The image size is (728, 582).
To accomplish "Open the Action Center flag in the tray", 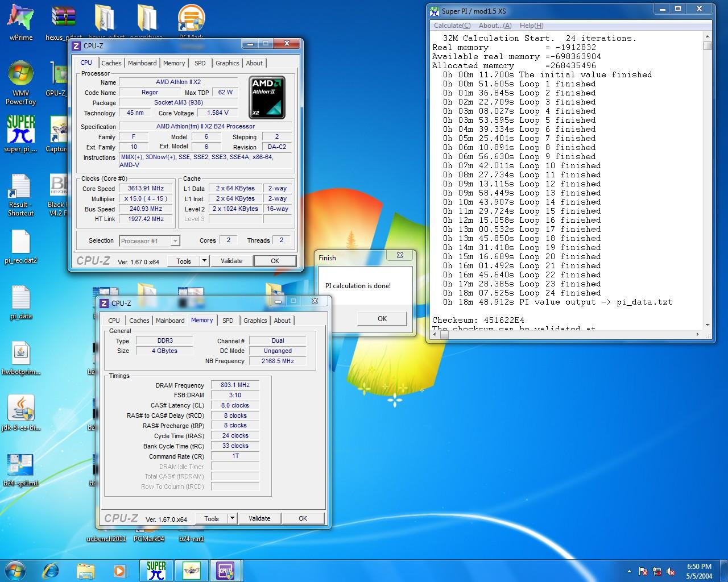I will (643, 571).
